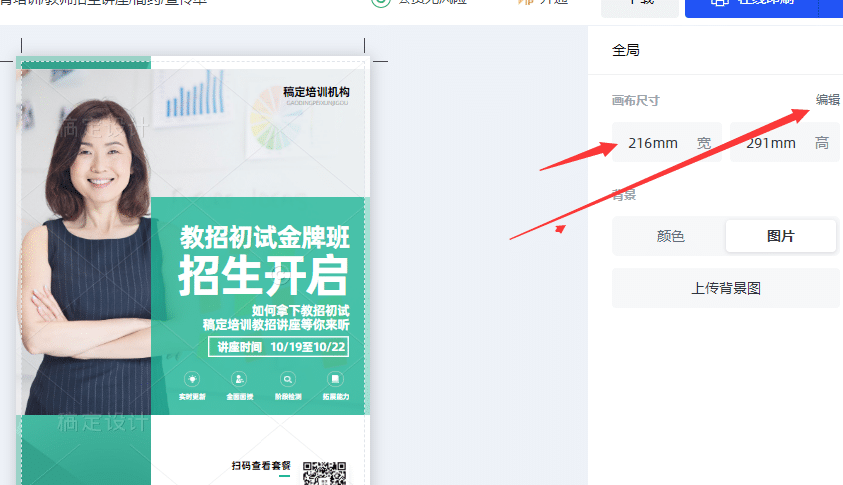Viewport: 843px width, 485px height.
Task: Select the 教招初试金牌班 headline text
Action: (265, 237)
